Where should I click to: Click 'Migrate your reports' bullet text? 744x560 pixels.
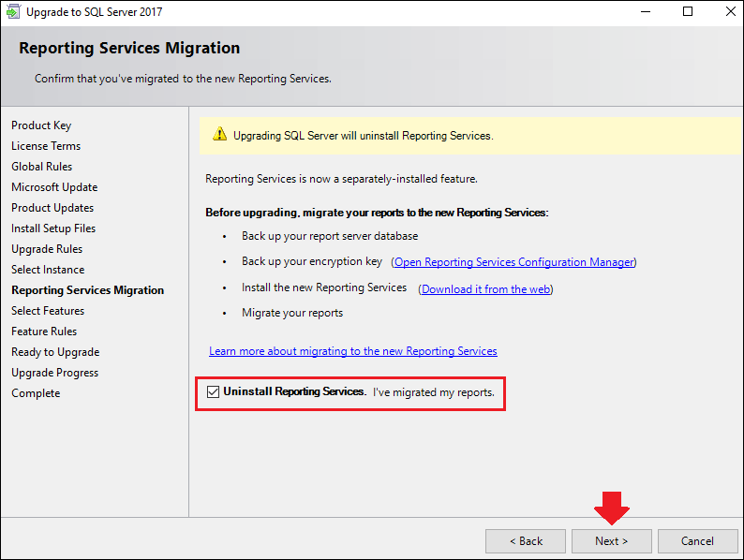(292, 313)
